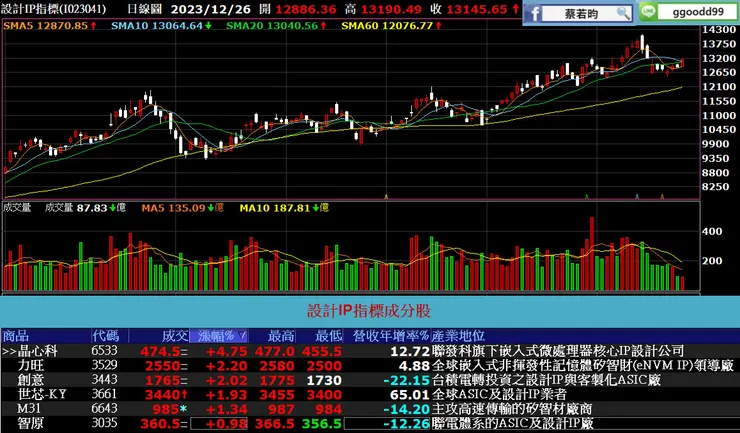Click the +4.75 change percentage
This screenshot has width=740, height=433.
coord(227,351)
